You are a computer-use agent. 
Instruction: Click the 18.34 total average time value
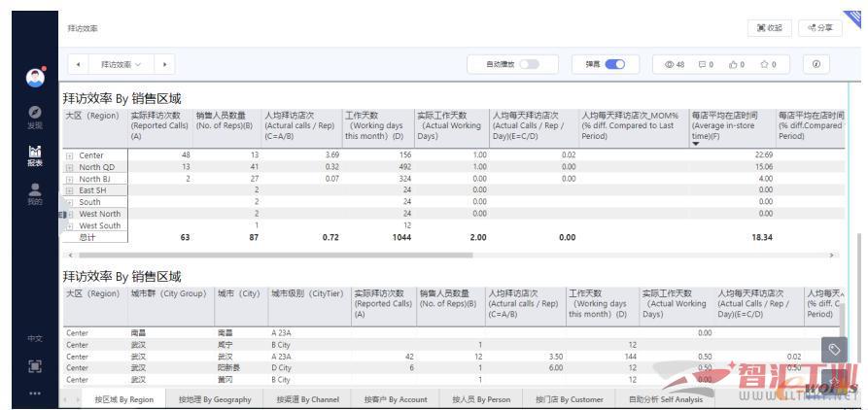click(x=762, y=237)
